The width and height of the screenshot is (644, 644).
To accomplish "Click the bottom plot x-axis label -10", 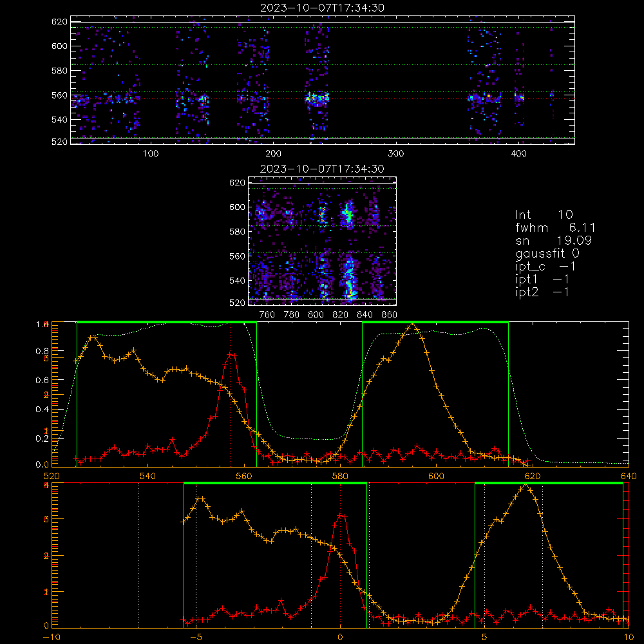I will point(52,638).
